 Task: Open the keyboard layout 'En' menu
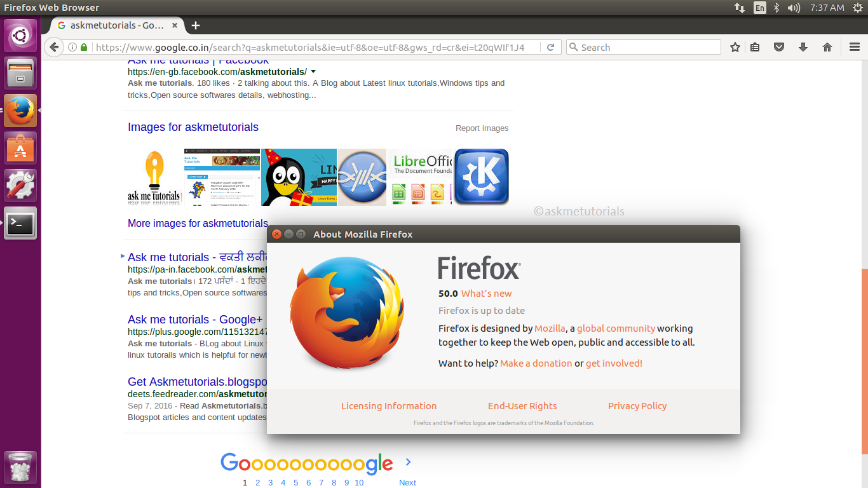coord(759,8)
